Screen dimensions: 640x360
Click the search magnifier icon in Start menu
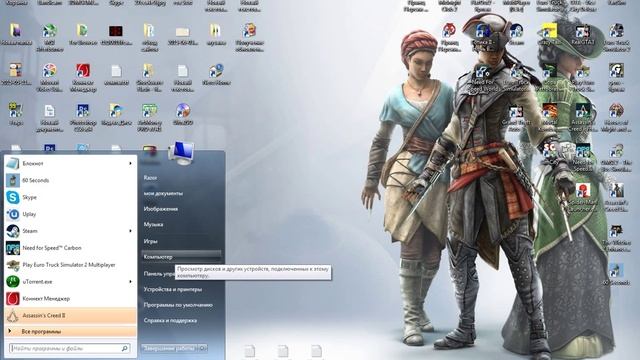pyautogui.click(x=124, y=348)
